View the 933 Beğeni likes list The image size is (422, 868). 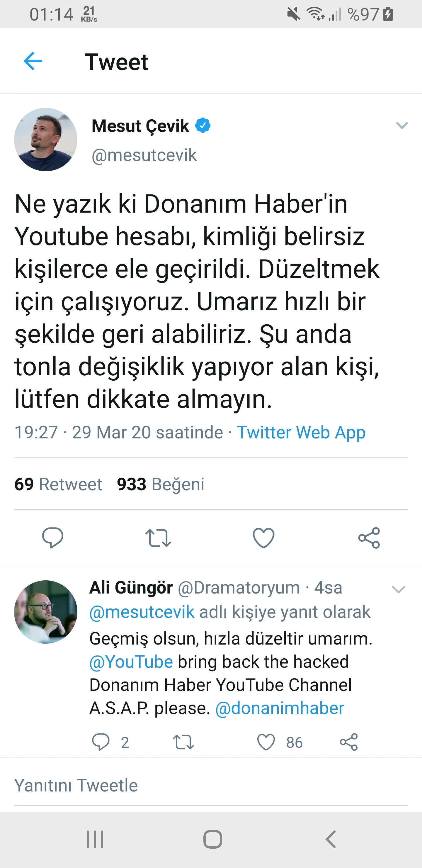(161, 484)
